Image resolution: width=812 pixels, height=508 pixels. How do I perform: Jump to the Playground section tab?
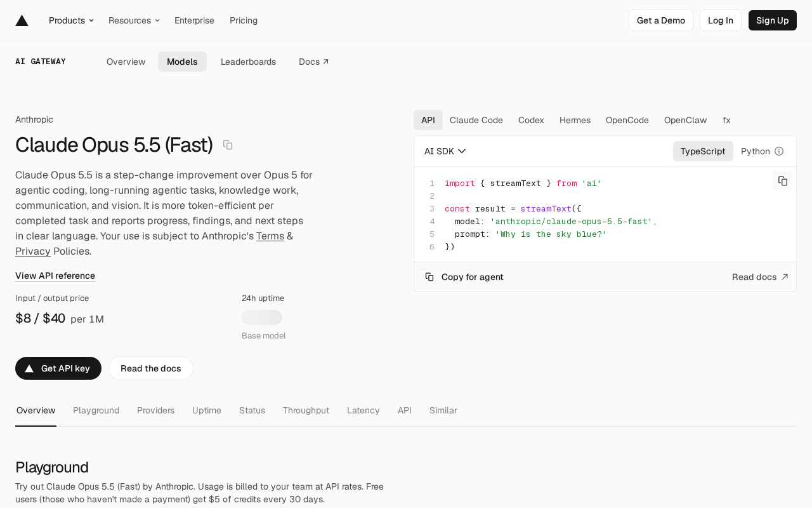coord(96,410)
